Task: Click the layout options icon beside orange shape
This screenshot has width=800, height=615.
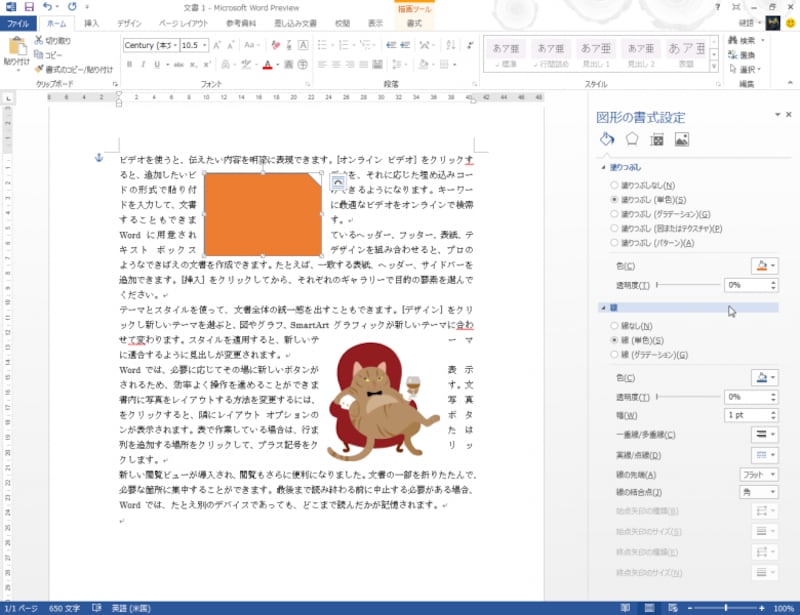Action: pyautogui.click(x=338, y=181)
